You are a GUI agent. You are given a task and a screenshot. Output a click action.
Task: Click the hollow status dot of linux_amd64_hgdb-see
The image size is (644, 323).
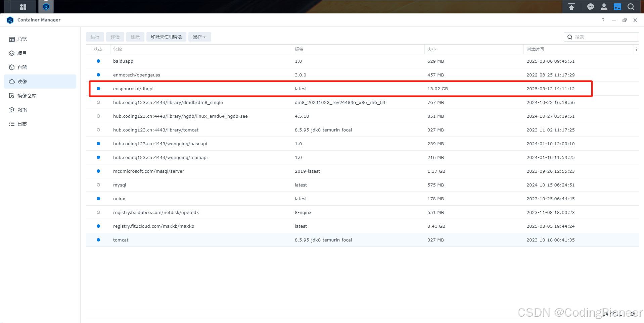pyautogui.click(x=98, y=116)
